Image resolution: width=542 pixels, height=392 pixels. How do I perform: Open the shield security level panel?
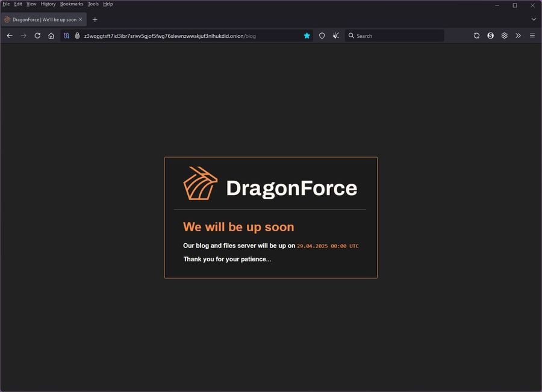click(322, 36)
